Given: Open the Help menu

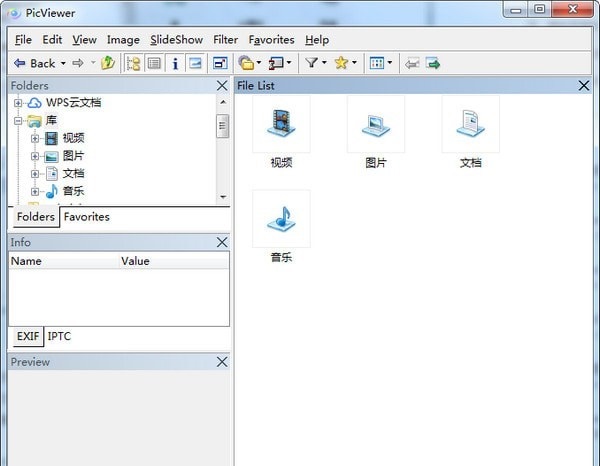Looking at the screenshot, I should pos(317,40).
